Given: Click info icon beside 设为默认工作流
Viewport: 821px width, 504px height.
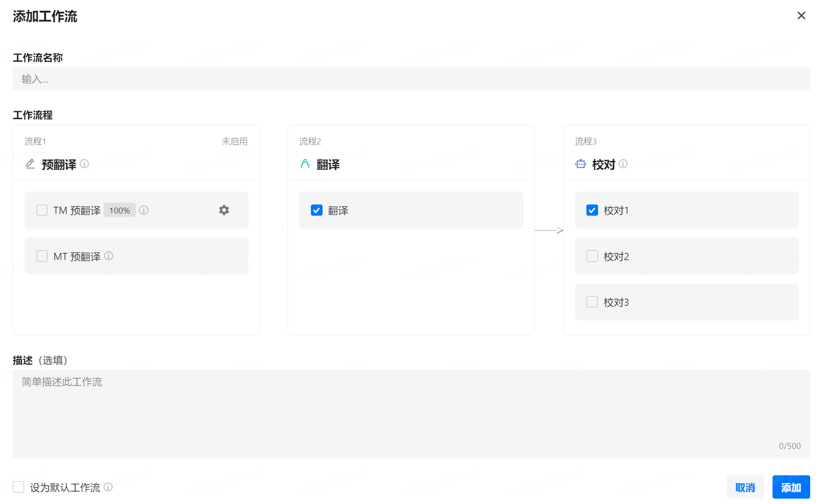Looking at the screenshot, I should pos(108,487).
